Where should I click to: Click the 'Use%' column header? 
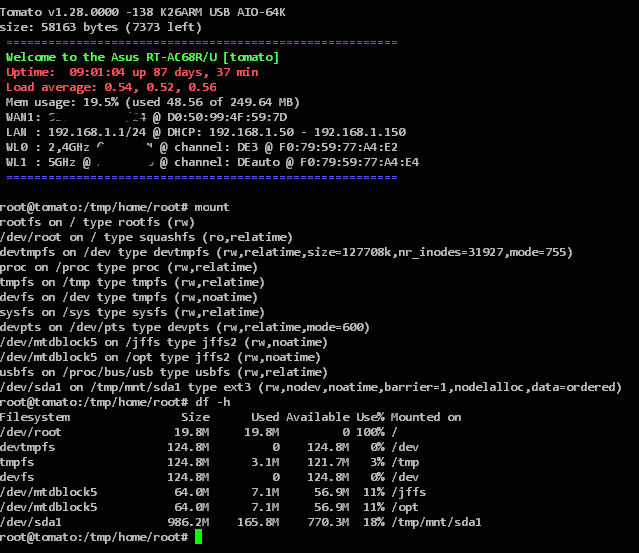370,418
